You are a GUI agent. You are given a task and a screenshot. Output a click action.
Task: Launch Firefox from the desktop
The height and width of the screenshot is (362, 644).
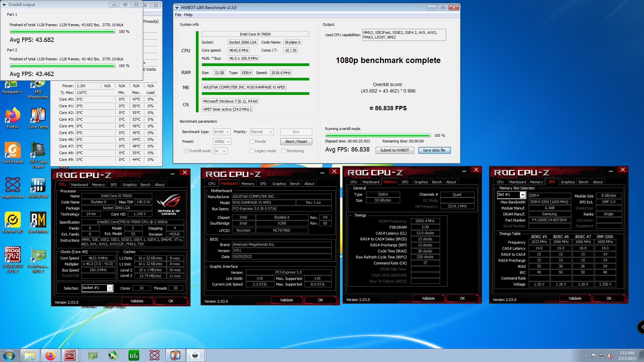click(x=12, y=118)
